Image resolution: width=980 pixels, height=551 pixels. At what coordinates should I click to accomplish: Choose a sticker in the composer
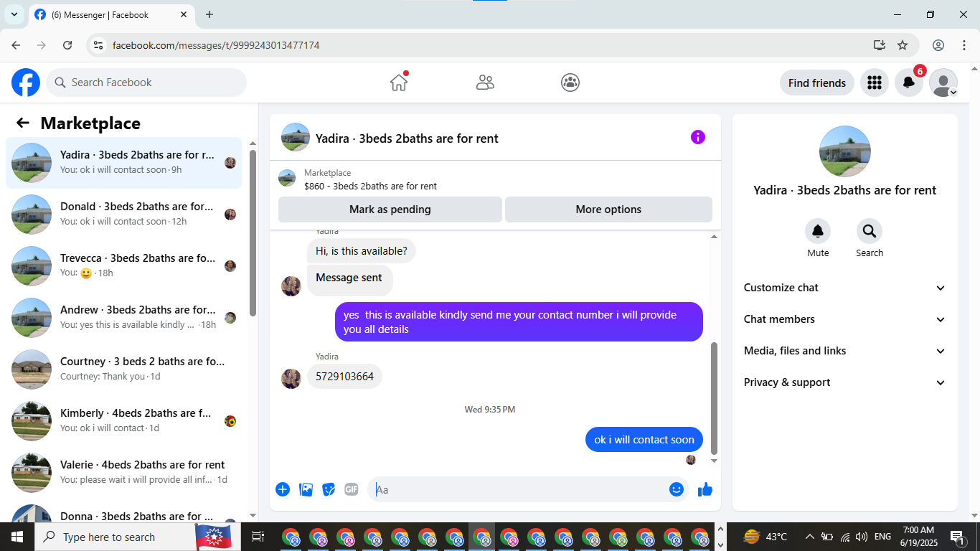click(x=329, y=489)
